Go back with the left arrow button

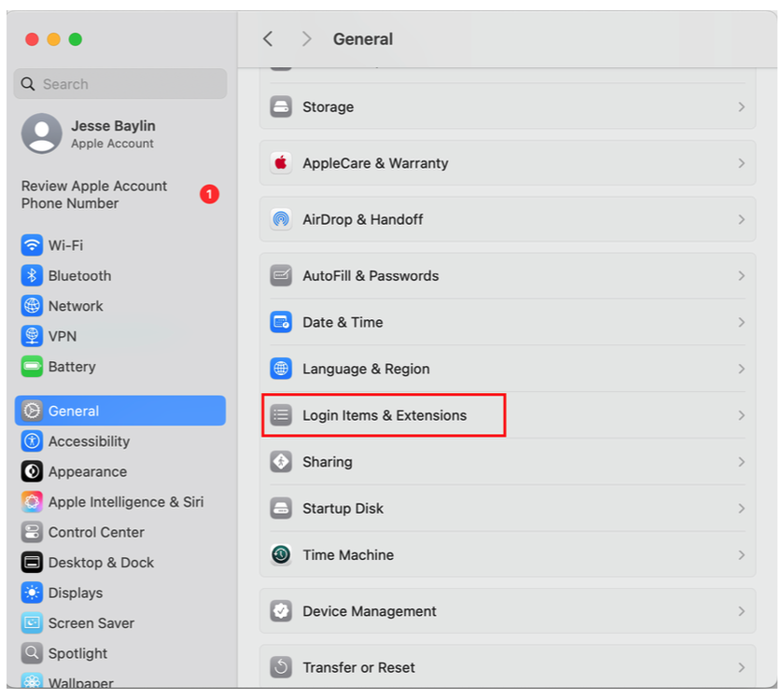tap(269, 38)
